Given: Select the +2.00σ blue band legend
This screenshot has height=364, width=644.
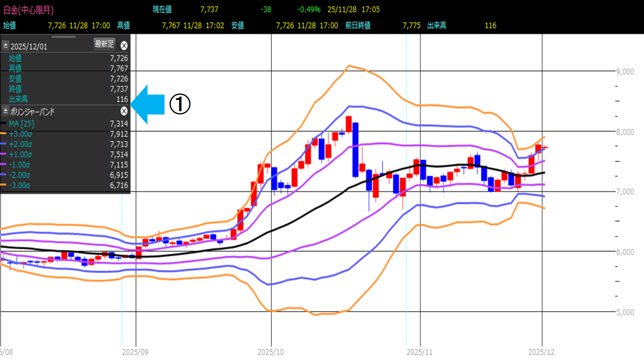Looking at the screenshot, I should click(19, 144).
